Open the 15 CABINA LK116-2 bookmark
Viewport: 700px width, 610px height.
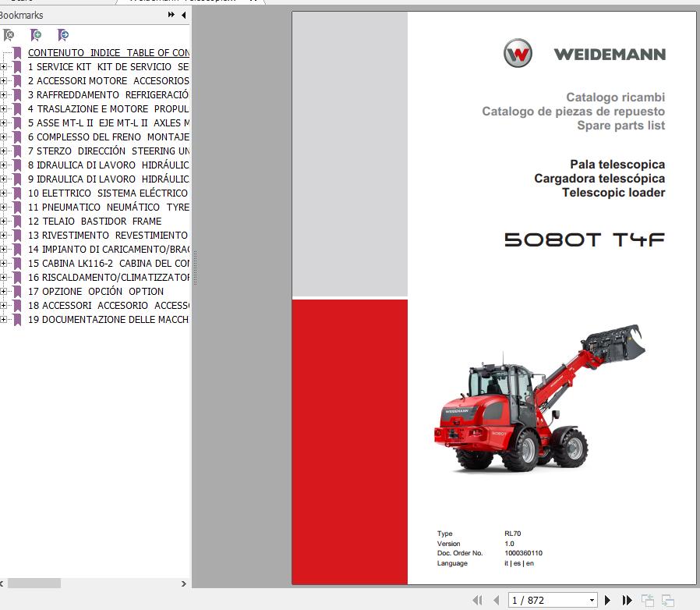(108, 263)
